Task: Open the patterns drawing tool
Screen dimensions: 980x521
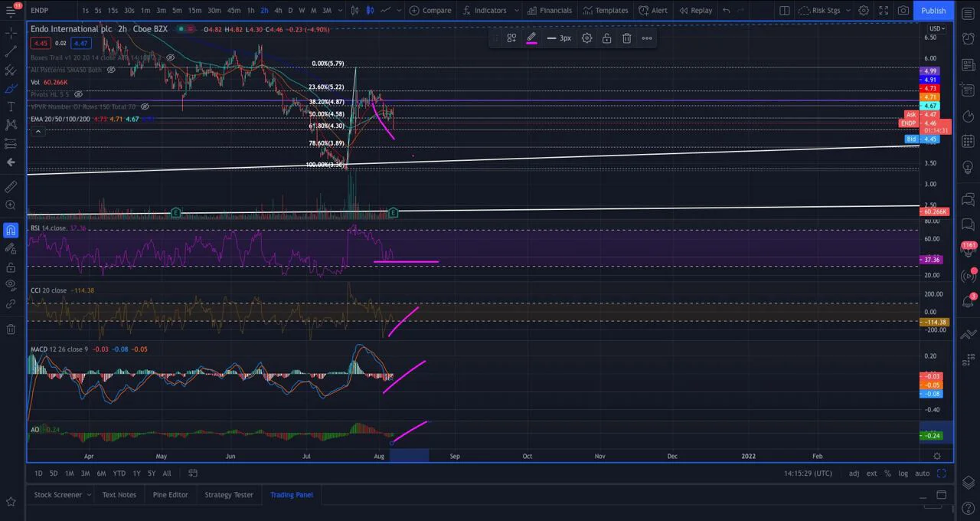Action: point(11,125)
